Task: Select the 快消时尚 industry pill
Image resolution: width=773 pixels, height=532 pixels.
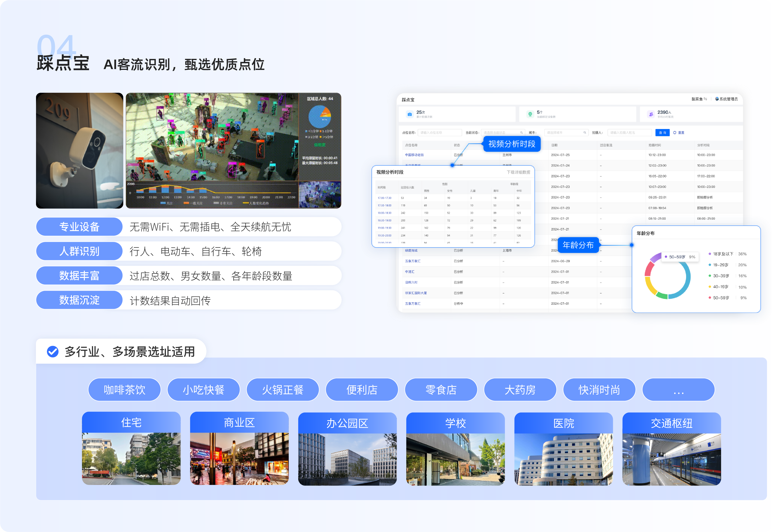Action: tap(599, 390)
